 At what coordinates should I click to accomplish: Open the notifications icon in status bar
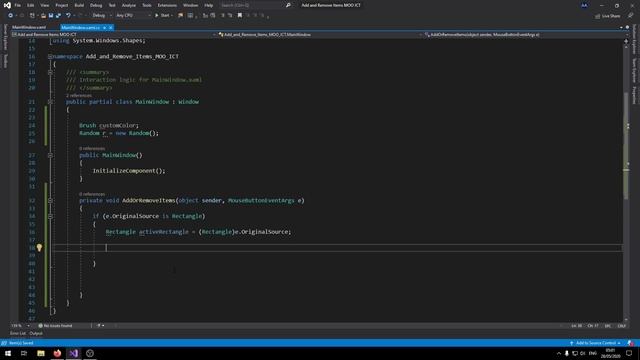click(x=631, y=343)
